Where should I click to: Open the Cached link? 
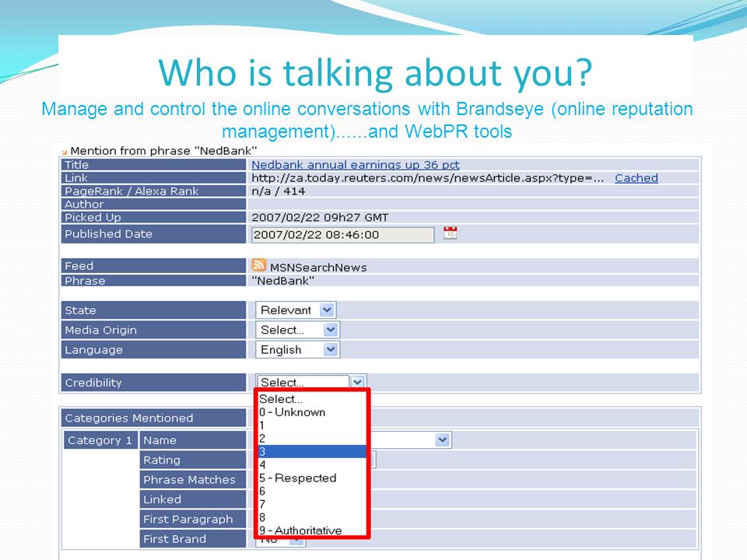[636, 178]
